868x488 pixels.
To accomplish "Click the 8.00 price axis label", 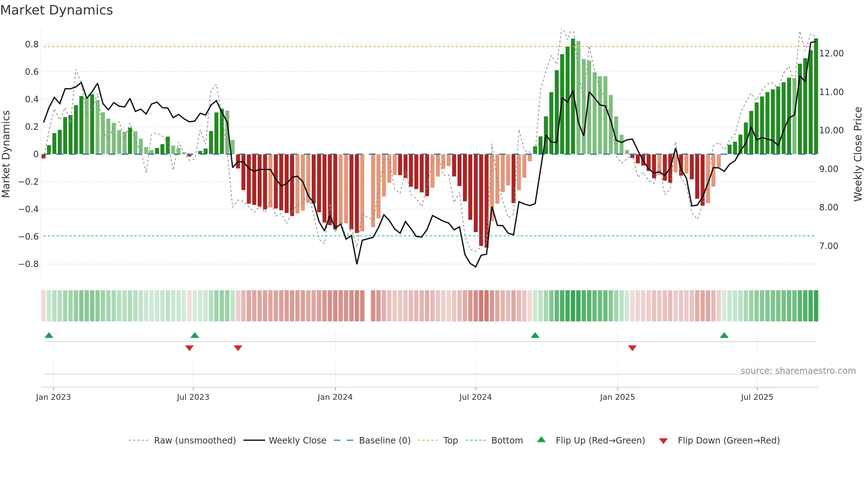I will (x=829, y=207).
